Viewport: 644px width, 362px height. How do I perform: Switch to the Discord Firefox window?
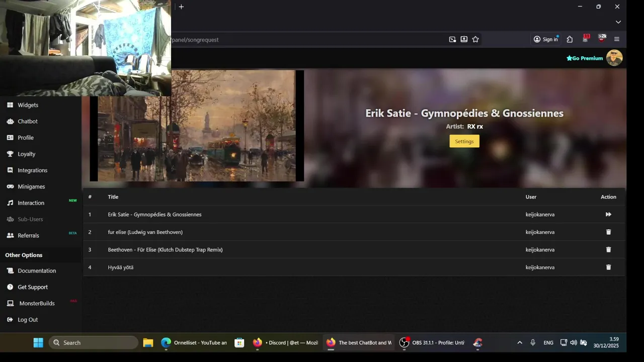click(x=285, y=342)
